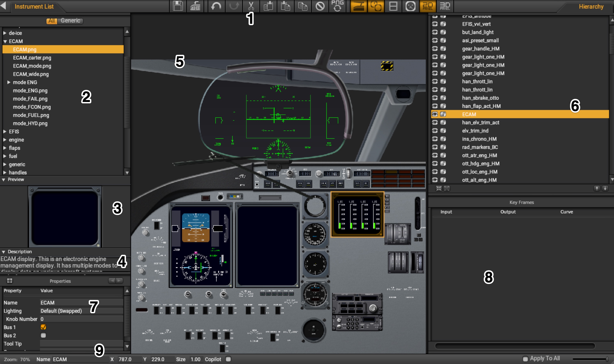Expand the mode ENG subfolder
The width and height of the screenshot is (614, 364).
pos(9,82)
